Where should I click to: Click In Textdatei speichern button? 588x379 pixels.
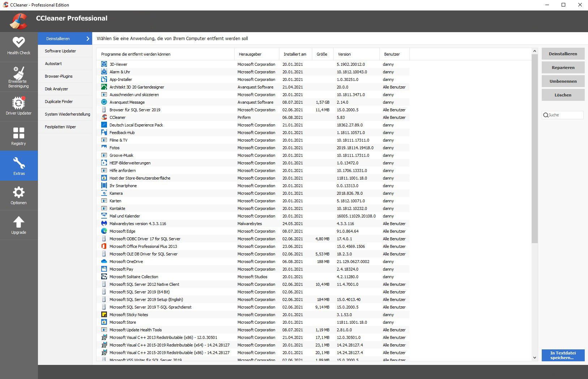[x=563, y=355]
